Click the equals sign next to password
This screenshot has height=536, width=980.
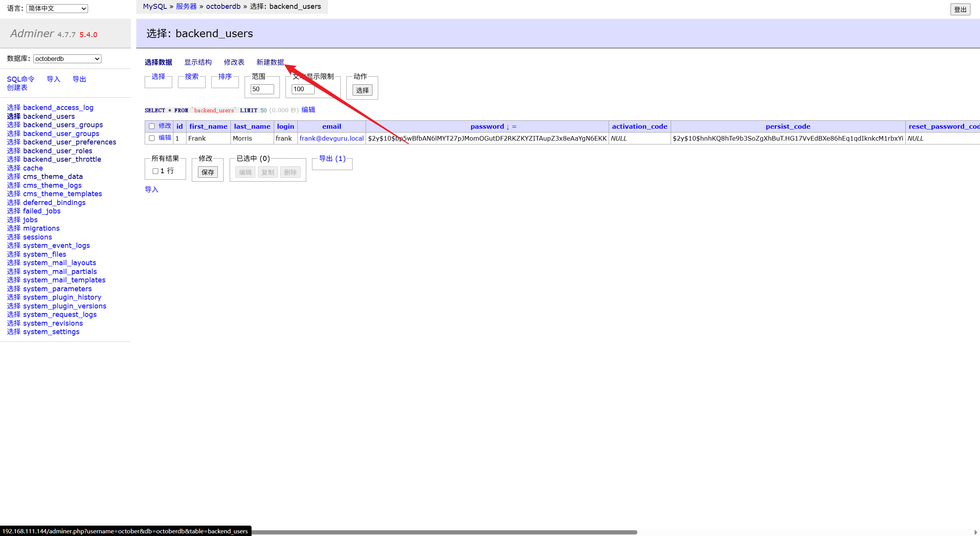(514, 127)
